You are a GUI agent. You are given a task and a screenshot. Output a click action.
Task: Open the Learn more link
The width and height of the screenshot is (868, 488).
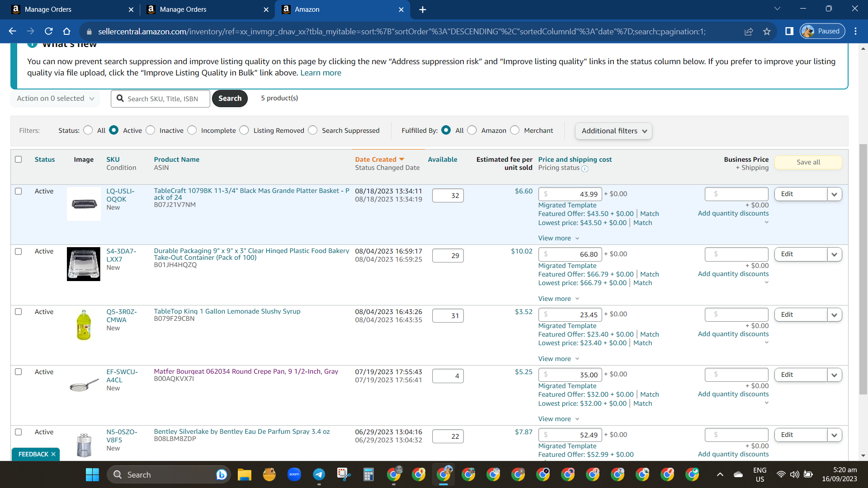(321, 73)
